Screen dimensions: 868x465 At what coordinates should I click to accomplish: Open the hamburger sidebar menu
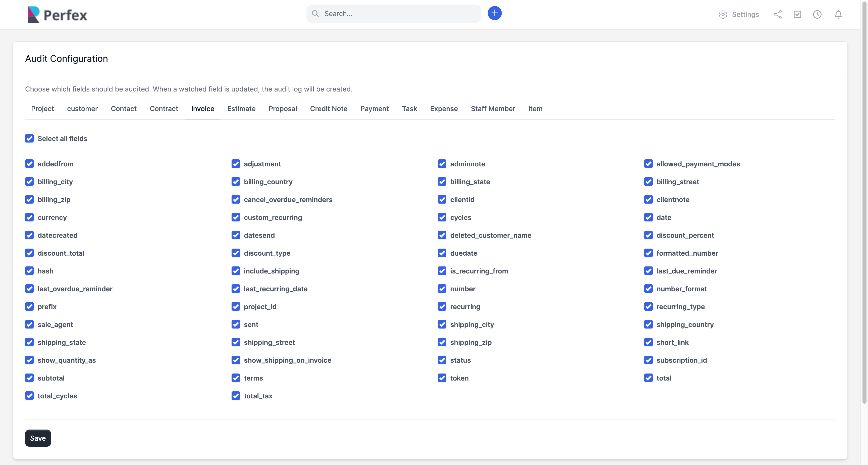[14, 14]
